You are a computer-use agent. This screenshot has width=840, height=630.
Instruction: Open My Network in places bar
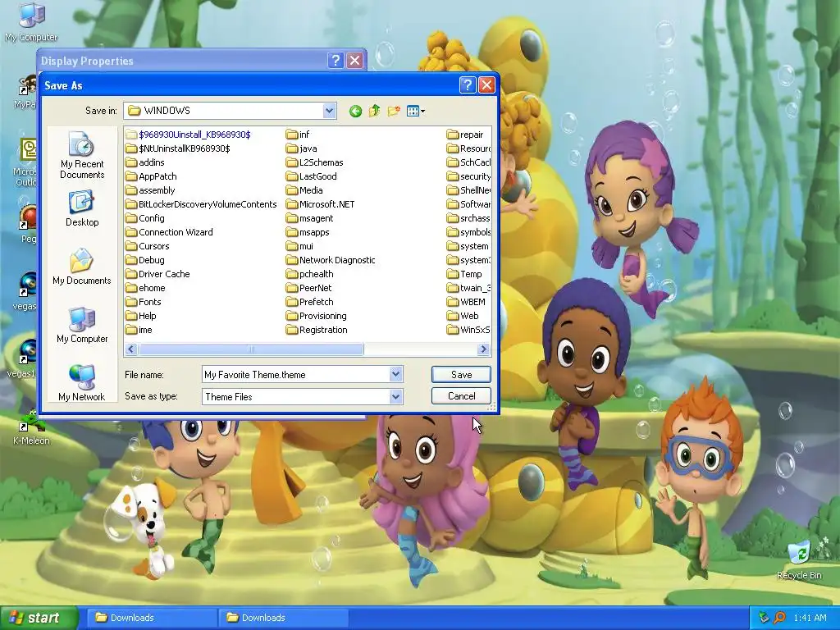(82, 382)
